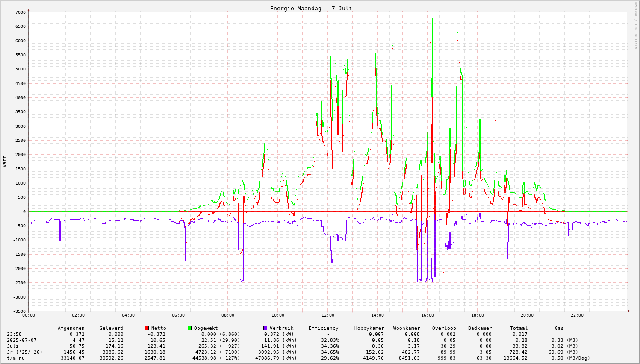Select the 32.83% efficiency value
The height and width of the screenshot is (364, 640).
(329, 340)
